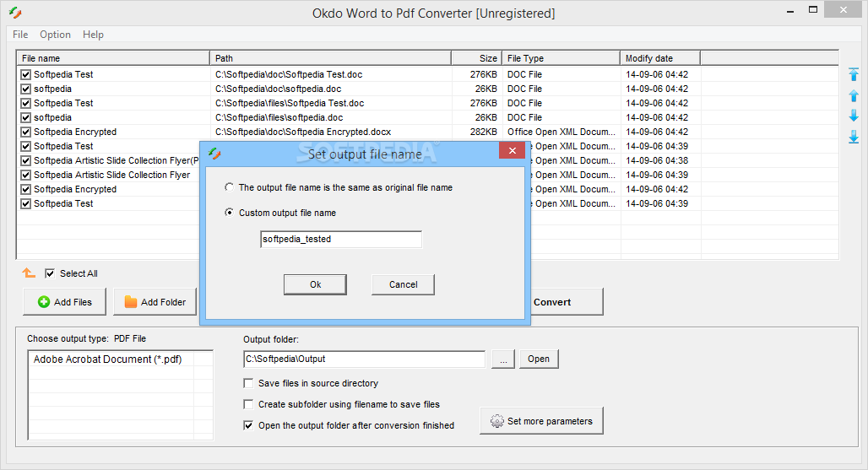Image resolution: width=868 pixels, height=470 pixels.
Task: Browse output folder with '...' button
Action: 503,359
